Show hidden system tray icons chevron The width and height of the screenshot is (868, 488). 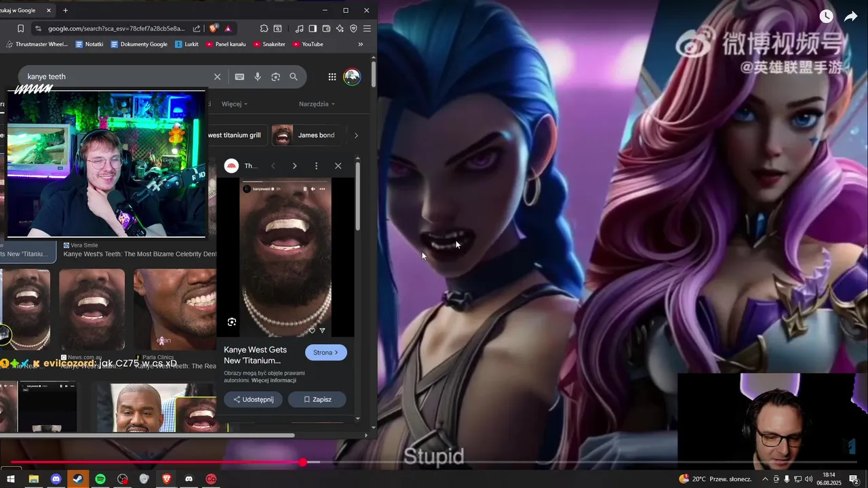pyautogui.click(x=766, y=479)
